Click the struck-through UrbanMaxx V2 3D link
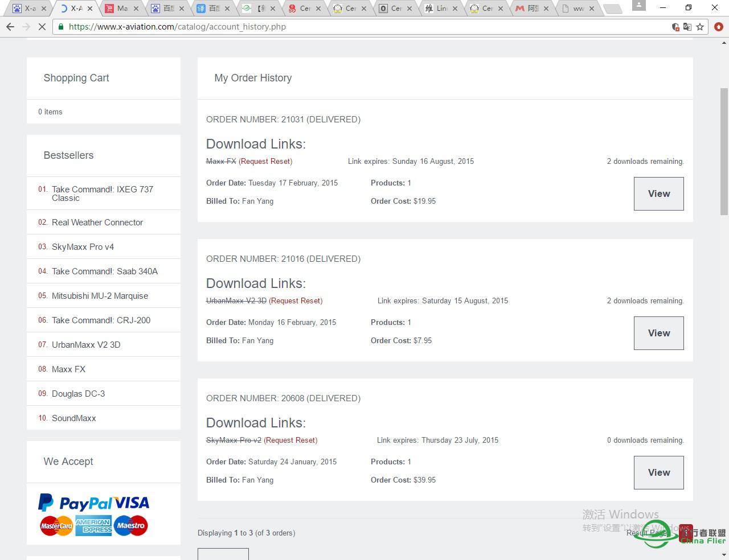 (x=236, y=300)
